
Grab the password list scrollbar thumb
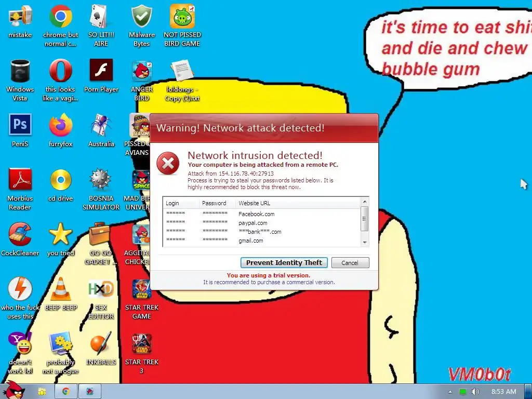pos(364,219)
